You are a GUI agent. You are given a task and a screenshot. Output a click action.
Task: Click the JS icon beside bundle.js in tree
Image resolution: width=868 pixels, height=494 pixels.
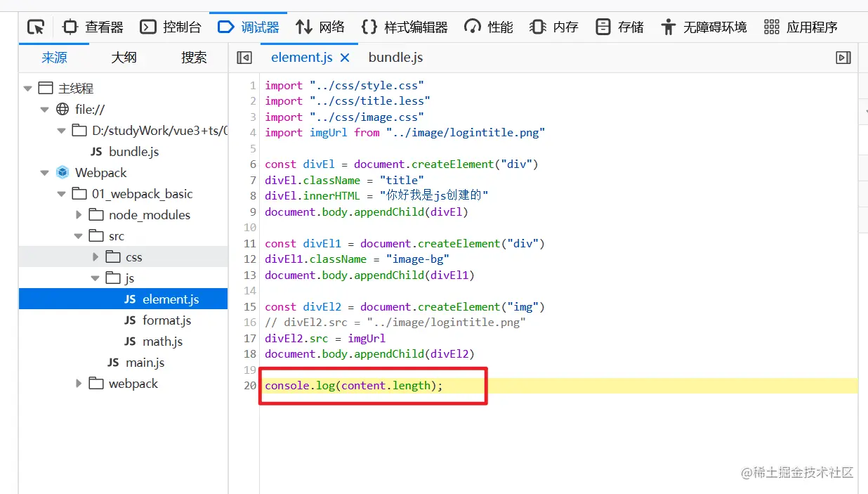pos(96,152)
